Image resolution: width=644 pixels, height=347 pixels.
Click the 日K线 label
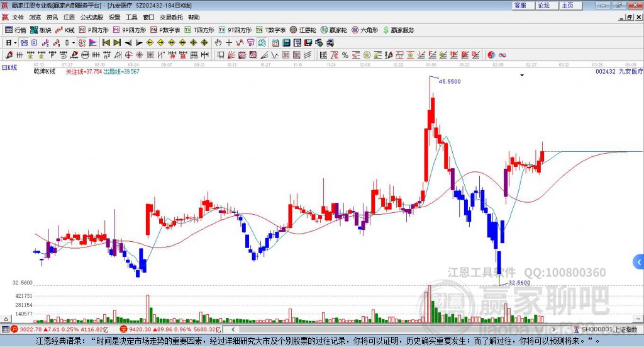[x=9, y=67]
